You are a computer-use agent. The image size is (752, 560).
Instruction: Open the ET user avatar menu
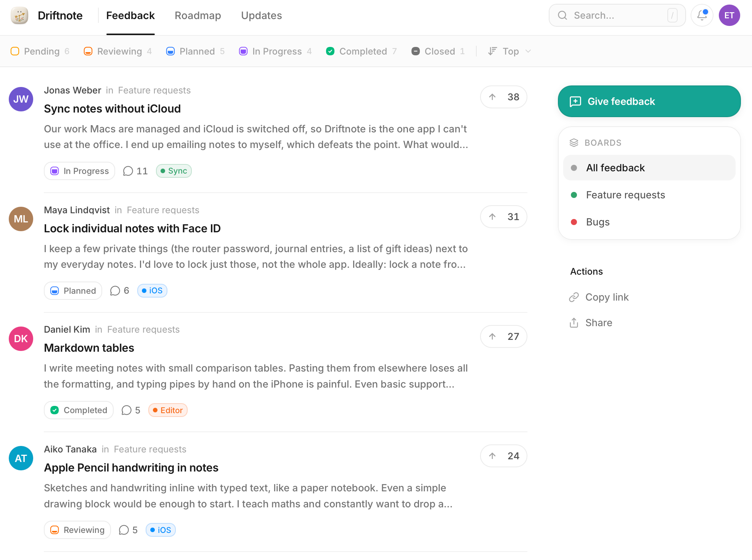pyautogui.click(x=729, y=16)
